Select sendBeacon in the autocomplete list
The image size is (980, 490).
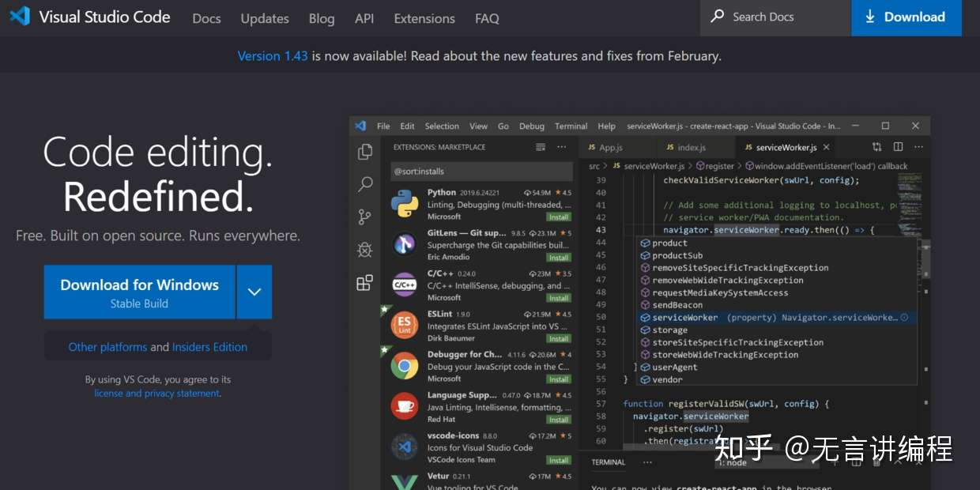click(677, 305)
